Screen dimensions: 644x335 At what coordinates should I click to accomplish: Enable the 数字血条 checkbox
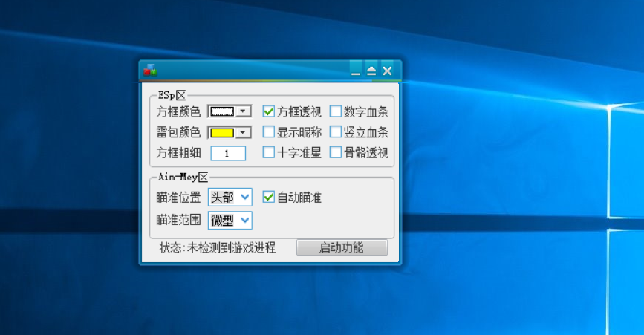pyautogui.click(x=336, y=111)
